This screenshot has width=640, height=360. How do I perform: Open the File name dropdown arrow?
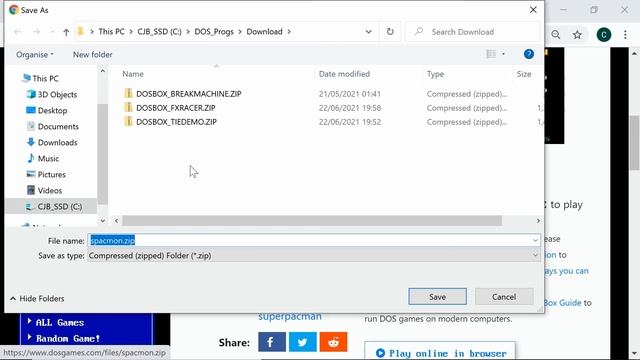pyautogui.click(x=535, y=240)
